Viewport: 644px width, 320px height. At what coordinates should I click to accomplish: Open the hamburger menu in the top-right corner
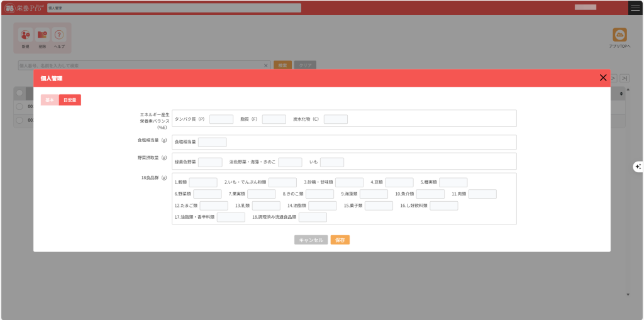636,8
